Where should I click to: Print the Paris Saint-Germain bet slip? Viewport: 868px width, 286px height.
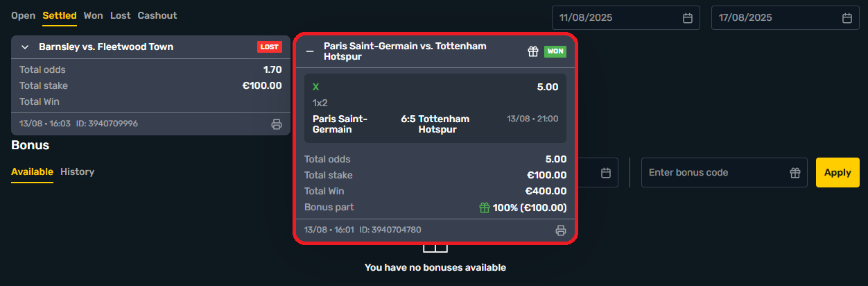[x=561, y=230]
